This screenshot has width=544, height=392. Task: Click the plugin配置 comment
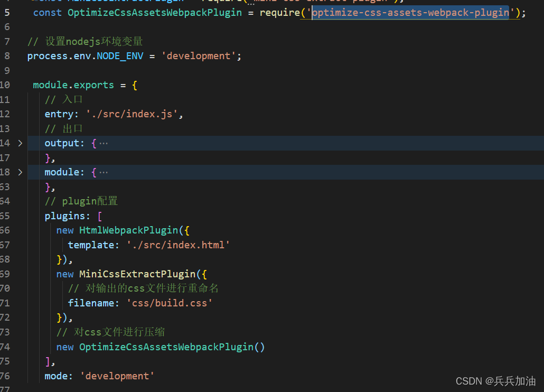(81, 201)
